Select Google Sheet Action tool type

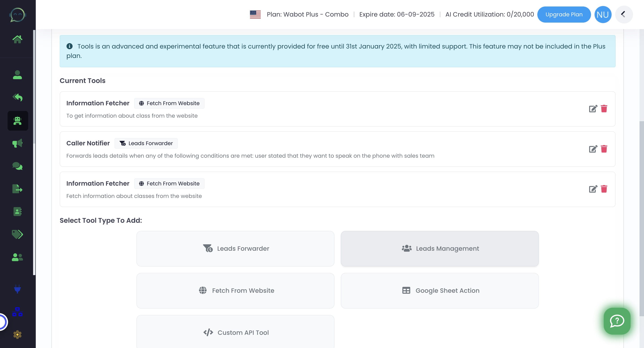[x=439, y=291]
